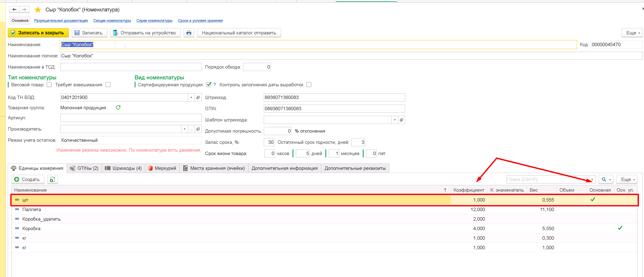Open Производитель item form icon
Image resolution: width=644 pixels, height=277 pixels.
coord(198,129)
